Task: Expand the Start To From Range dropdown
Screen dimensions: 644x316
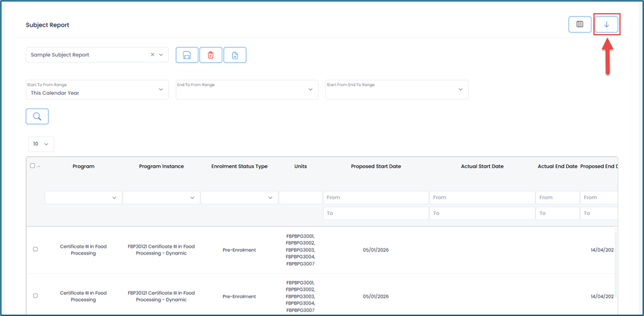Action: [x=97, y=89]
